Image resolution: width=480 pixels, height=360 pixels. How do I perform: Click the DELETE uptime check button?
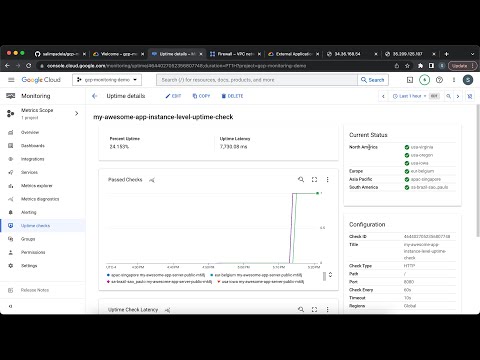coord(232,96)
